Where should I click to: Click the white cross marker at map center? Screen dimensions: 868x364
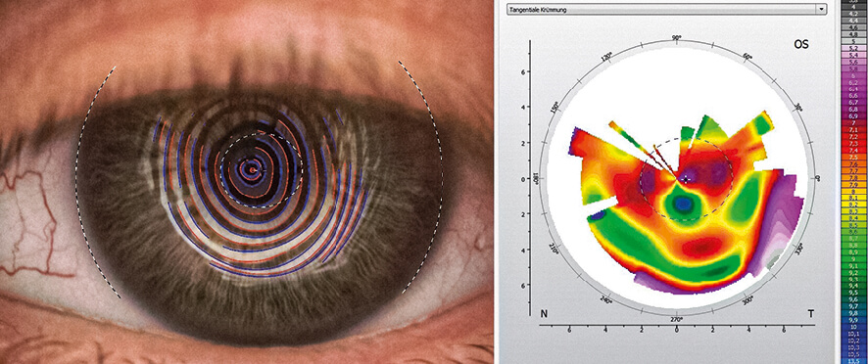[686, 179]
